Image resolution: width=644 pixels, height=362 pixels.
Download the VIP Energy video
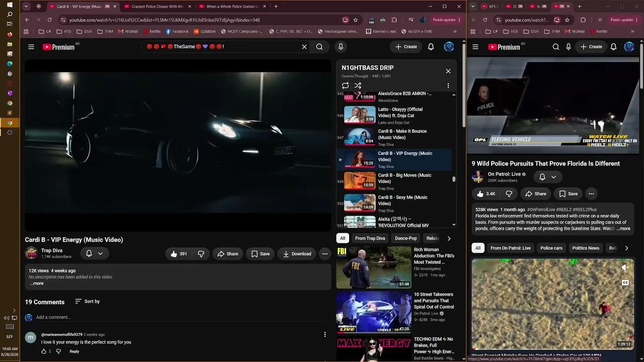pyautogui.click(x=297, y=254)
